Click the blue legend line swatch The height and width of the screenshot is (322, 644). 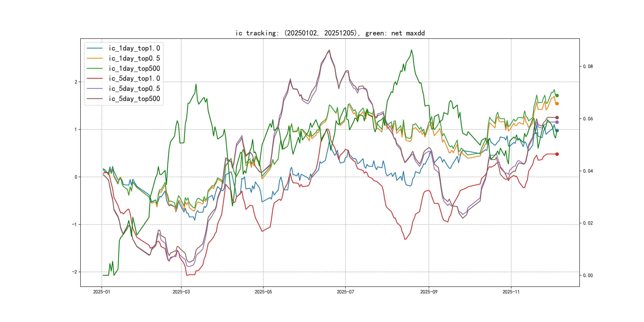(94, 48)
